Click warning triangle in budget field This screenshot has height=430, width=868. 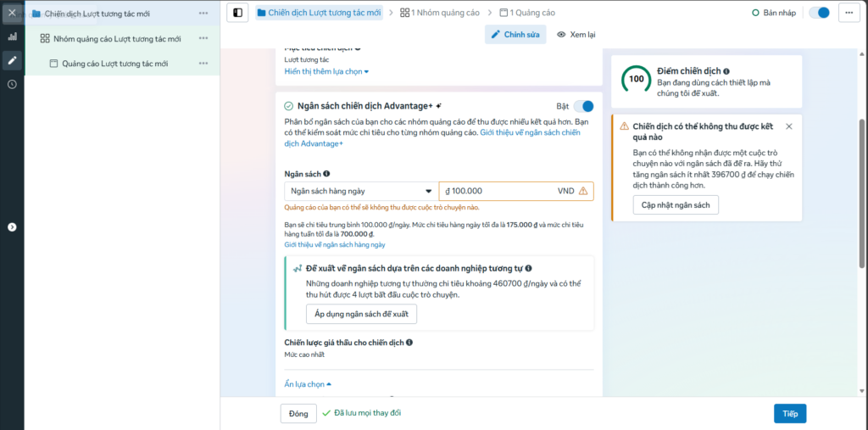coord(583,191)
